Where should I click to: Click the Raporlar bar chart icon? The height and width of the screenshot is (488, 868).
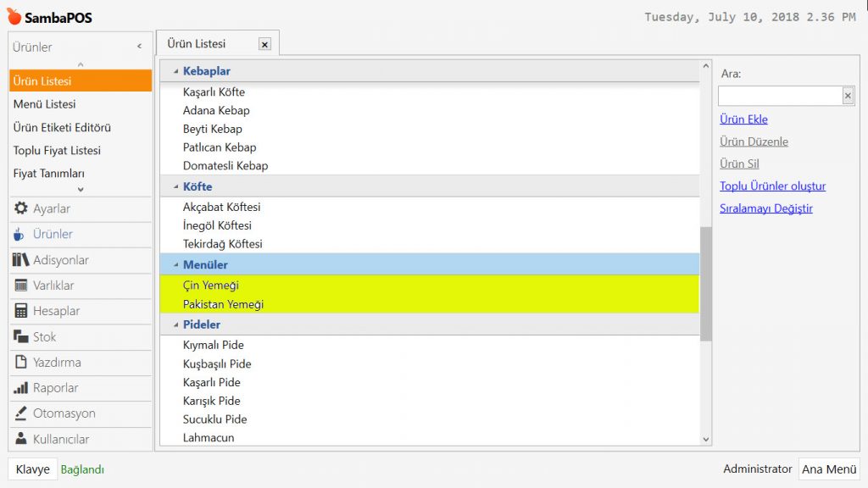point(21,388)
